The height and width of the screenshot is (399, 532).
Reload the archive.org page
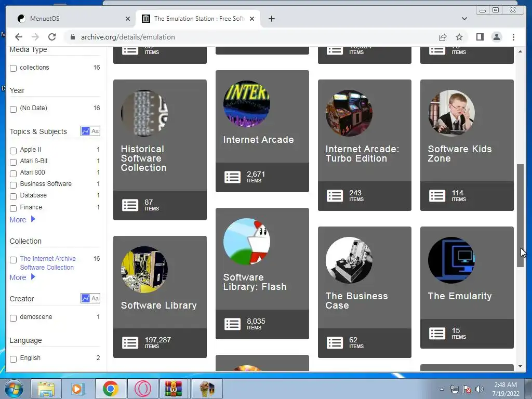pyautogui.click(x=52, y=37)
